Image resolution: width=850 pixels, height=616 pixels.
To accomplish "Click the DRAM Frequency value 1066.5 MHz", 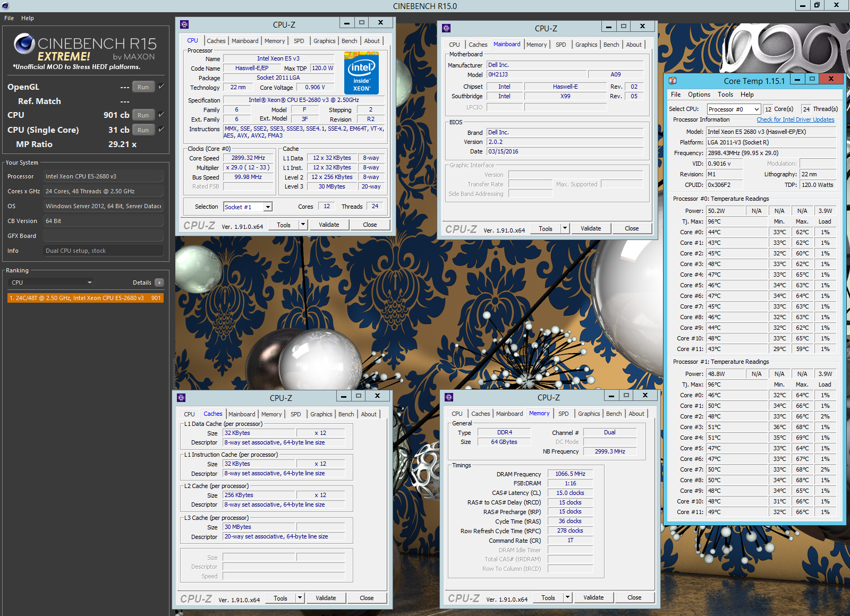I will pos(570,474).
